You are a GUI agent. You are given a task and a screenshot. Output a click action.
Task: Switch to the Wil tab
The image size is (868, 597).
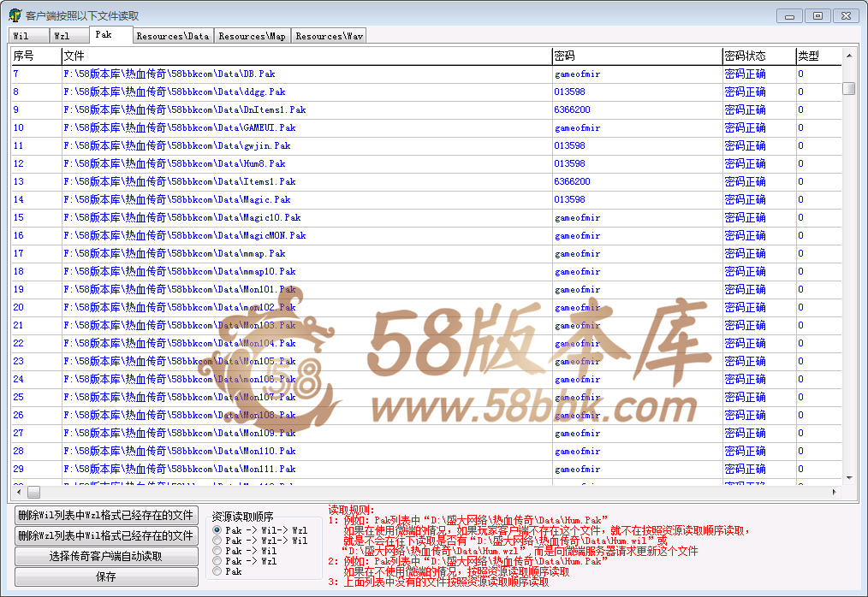click(x=21, y=36)
